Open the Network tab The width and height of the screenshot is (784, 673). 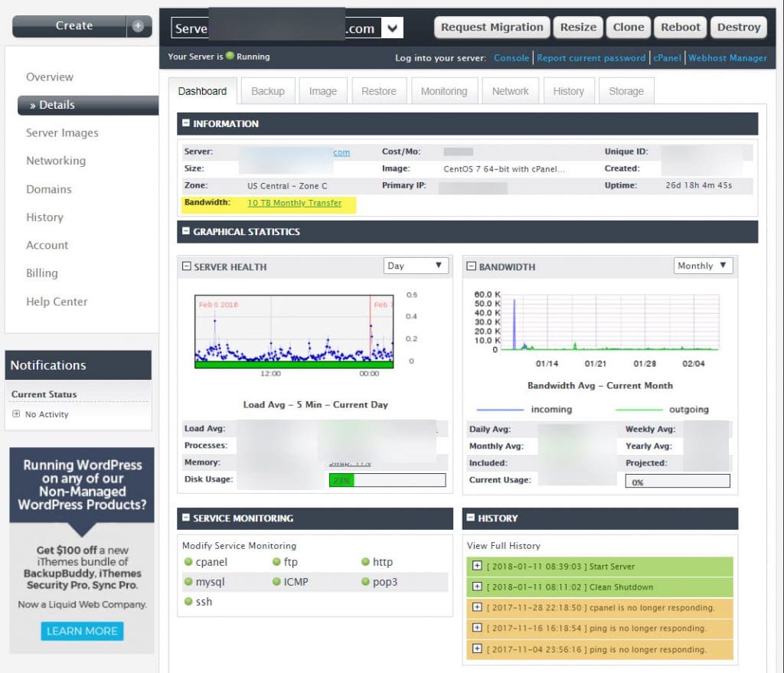[510, 90]
